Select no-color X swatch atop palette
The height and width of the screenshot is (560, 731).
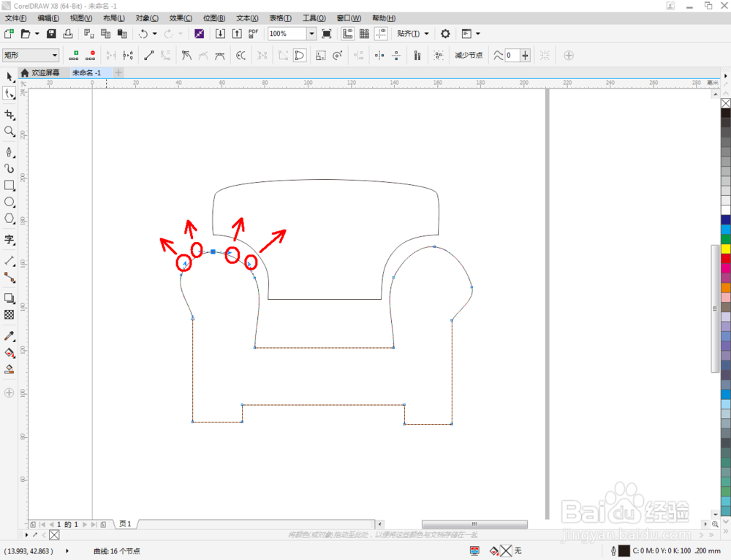(x=726, y=103)
